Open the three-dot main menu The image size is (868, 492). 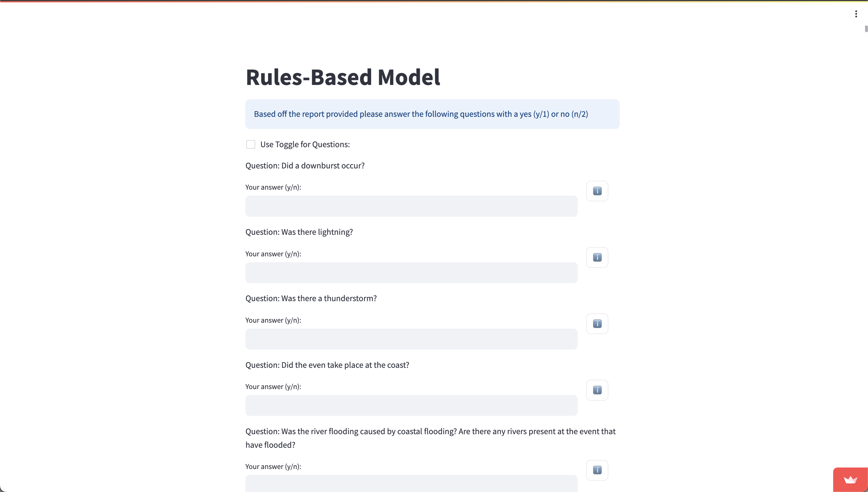(x=856, y=14)
